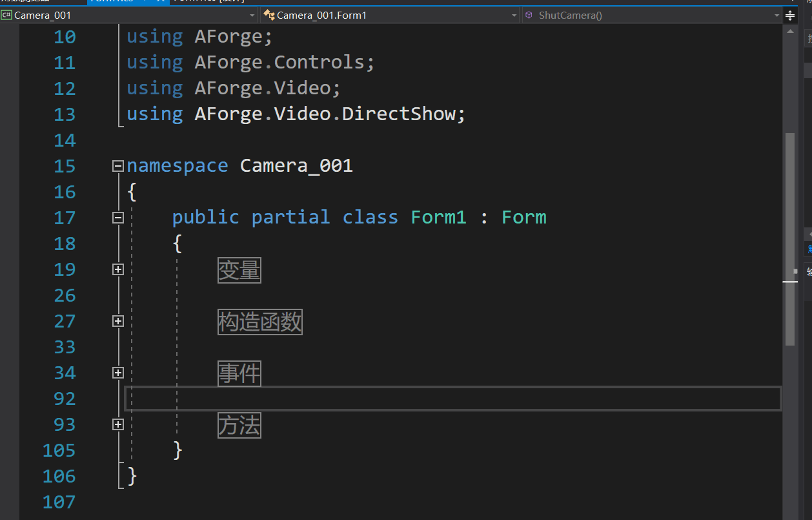Image resolution: width=812 pixels, height=520 pixels.
Task: Click the C# project icon beside Camera_001
Action: pos(6,15)
